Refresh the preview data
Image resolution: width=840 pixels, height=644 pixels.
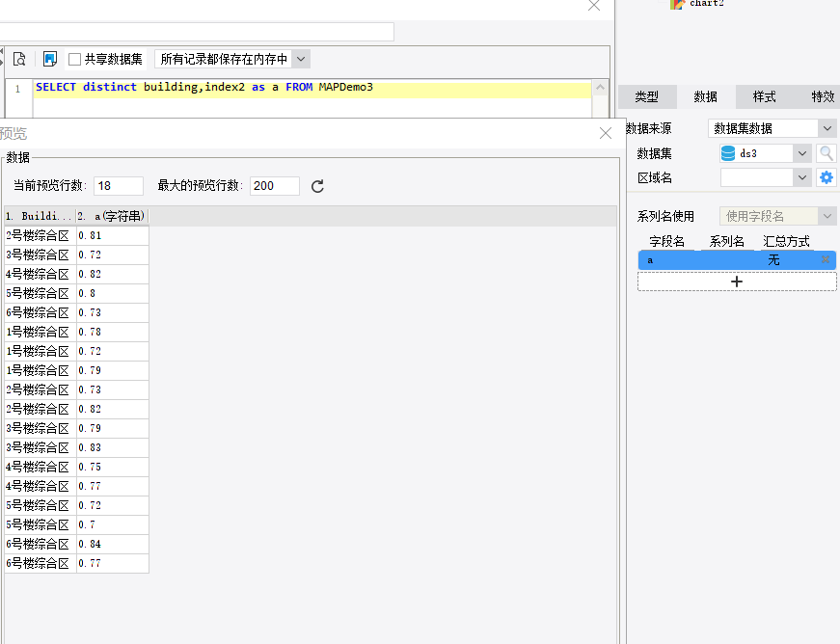317,186
